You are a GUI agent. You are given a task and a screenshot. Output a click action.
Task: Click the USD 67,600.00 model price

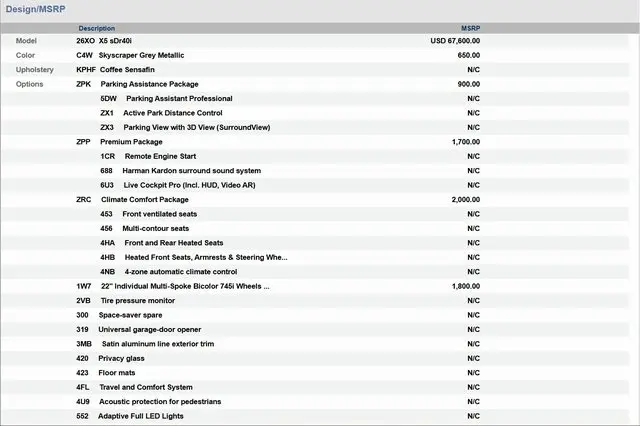[455, 41]
